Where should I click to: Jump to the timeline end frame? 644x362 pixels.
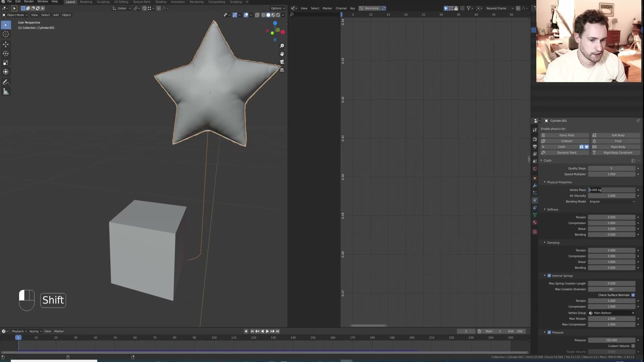point(277,331)
